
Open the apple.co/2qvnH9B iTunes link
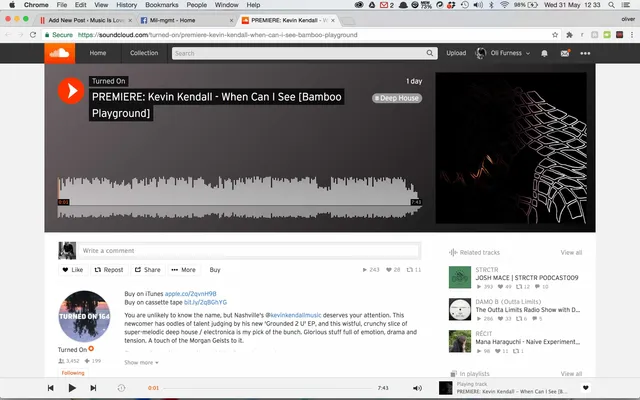tap(191, 293)
